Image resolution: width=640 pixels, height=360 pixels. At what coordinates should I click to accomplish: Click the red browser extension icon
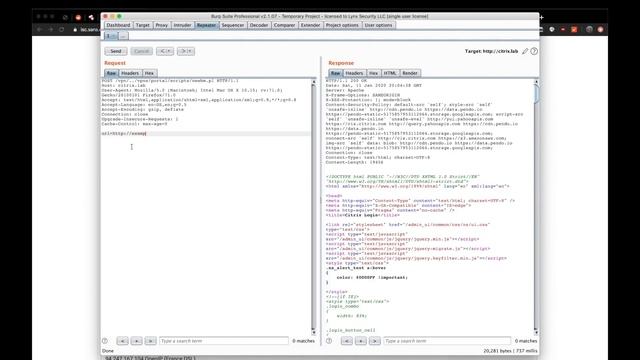pos(574,29)
